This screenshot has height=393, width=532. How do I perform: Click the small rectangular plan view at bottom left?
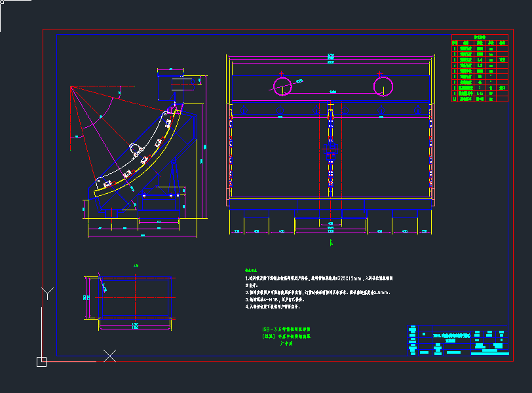[136, 297]
